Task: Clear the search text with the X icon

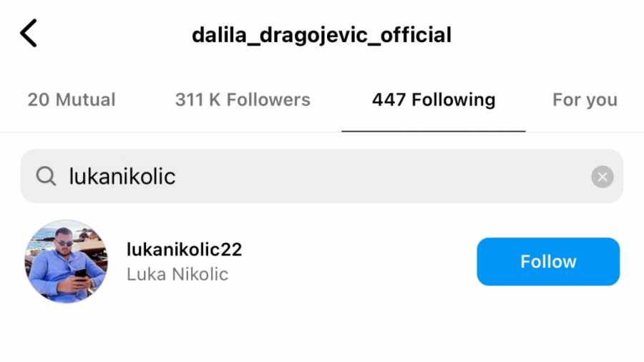Action: [x=602, y=177]
